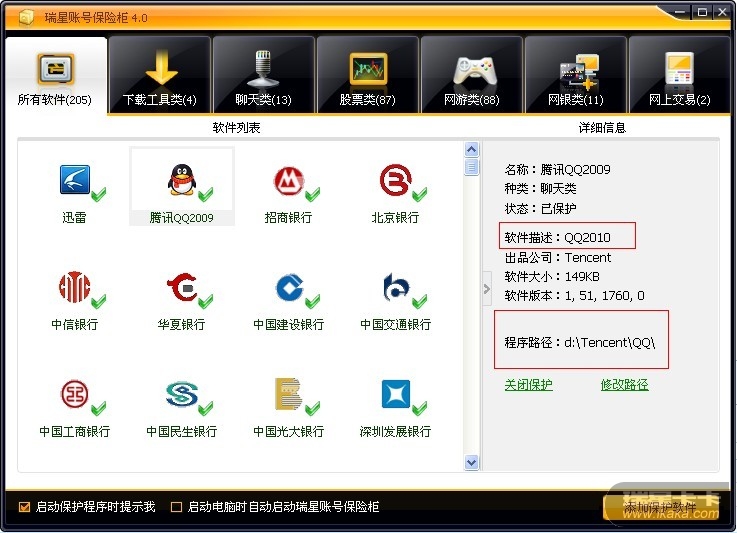Switch to the 聊天类(13) tab
Screen dimensions: 737x533
pyautogui.click(x=264, y=75)
